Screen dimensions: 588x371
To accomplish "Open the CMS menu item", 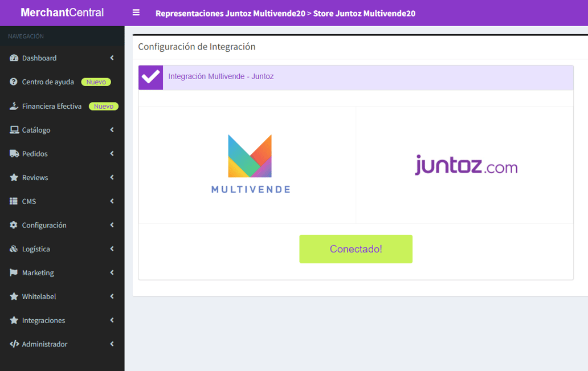I will pyautogui.click(x=62, y=201).
